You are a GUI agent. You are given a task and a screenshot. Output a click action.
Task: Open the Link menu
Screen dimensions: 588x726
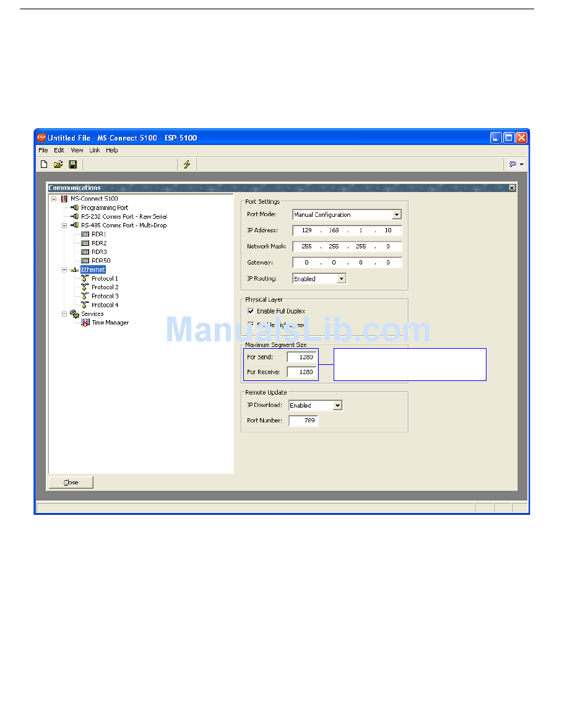(x=94, y=150)
